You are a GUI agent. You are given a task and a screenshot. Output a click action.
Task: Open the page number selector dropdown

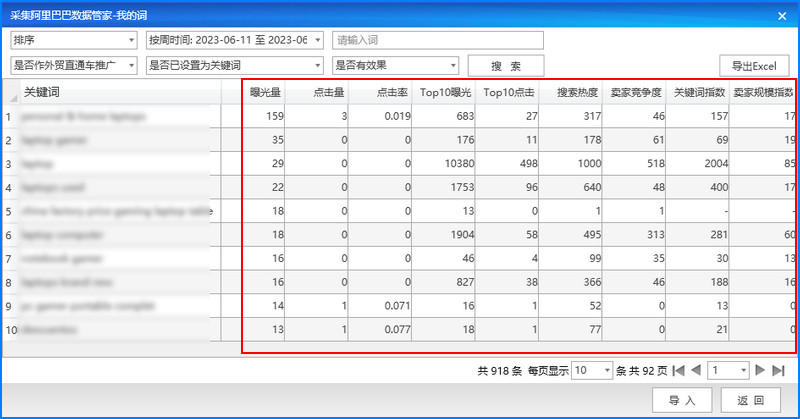point(728,371)
